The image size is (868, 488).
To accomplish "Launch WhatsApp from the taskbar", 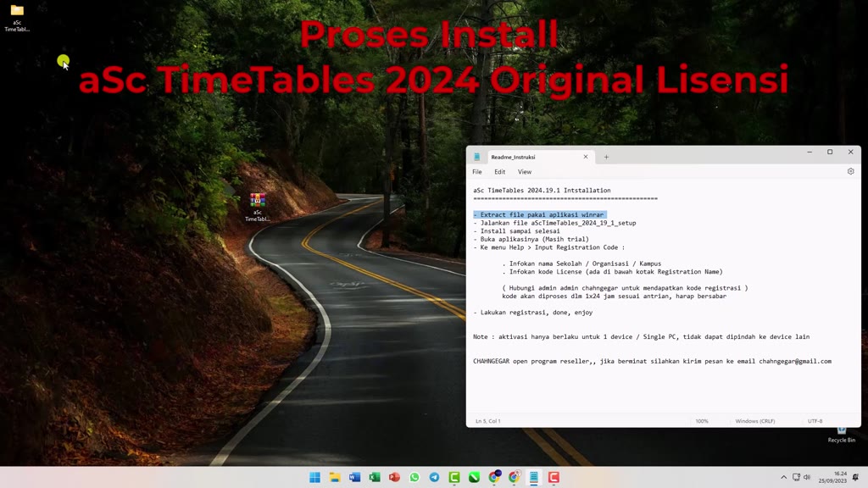I will click(x=415, y=477).
